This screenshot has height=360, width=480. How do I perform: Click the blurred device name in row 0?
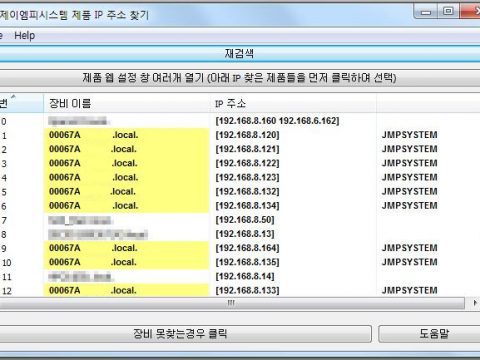click(78, 121)
